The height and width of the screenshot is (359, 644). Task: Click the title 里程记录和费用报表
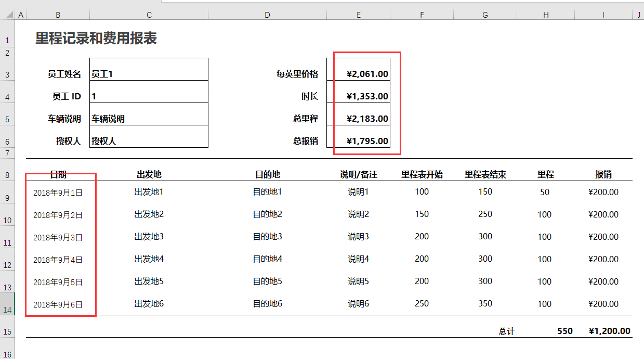[x=96, y=38]
